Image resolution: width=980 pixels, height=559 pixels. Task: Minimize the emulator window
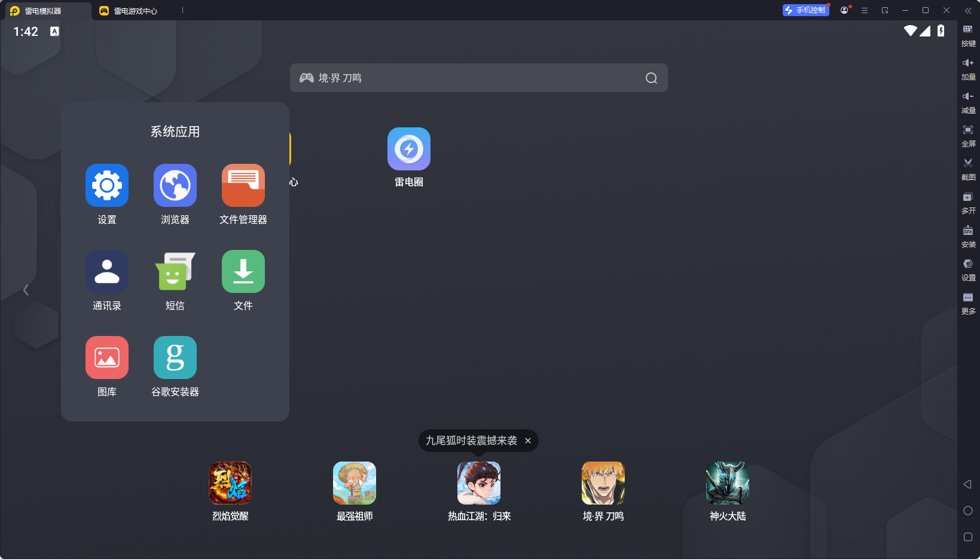click(x=905, y=10)
